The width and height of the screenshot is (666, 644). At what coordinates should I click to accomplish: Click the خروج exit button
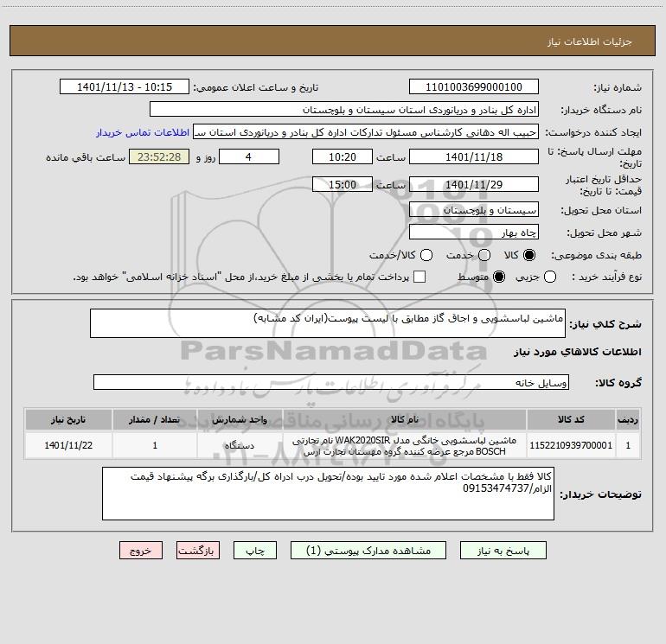click(x=141, y=551)
